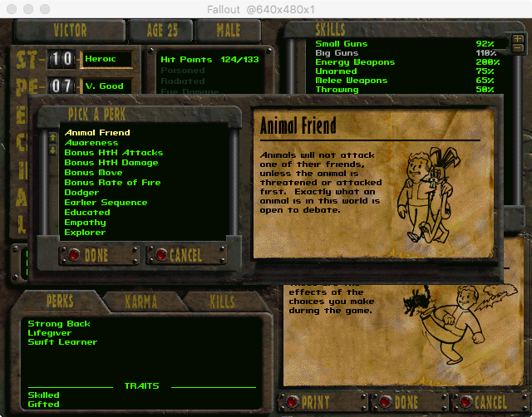
Task: Select the Bonus HtH Attacks perk
Action: click(x=114, y=153)
